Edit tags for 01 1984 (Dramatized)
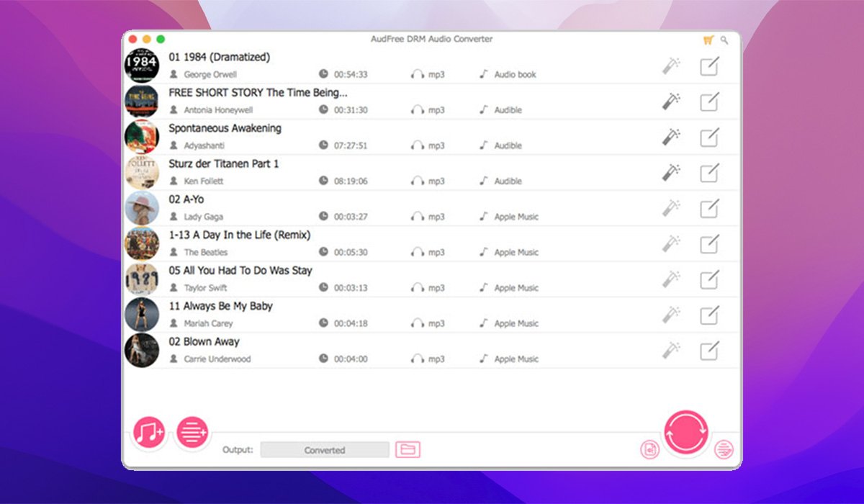This screenshot has width=864, height=504. pos(709,66)
